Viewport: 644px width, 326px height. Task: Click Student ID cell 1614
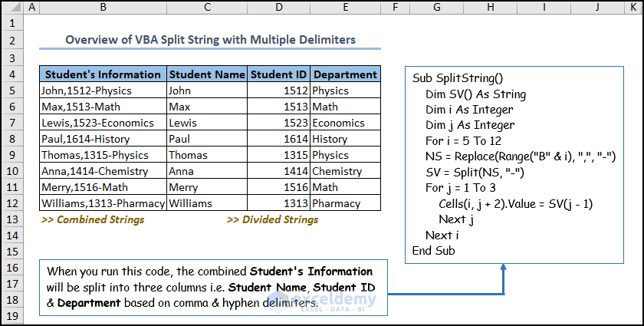pos(279,139)
